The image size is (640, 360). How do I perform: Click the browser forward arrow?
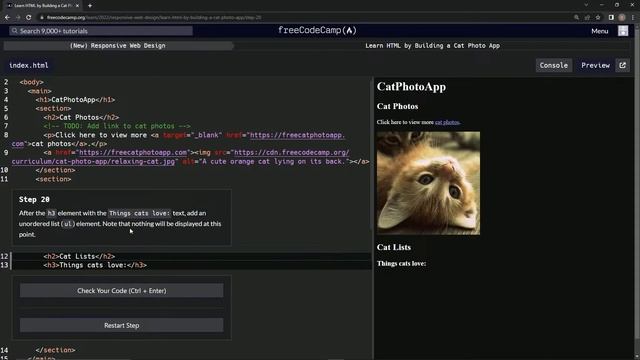tap(18, 18)
